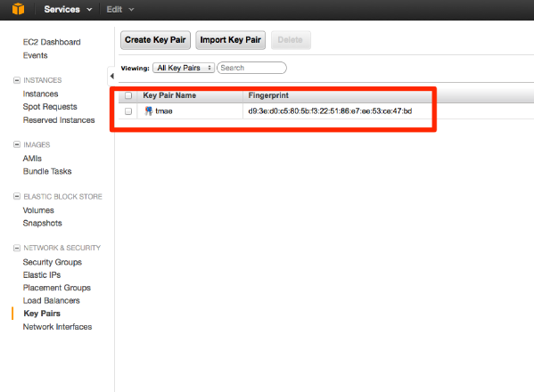Open Reserved Instances
This screenshot has width=534, height=392.
point(59,120)
